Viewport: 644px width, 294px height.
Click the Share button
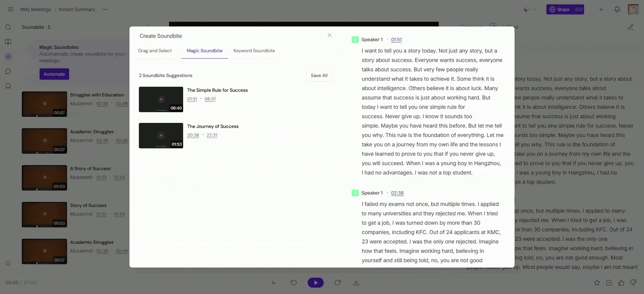560,9
